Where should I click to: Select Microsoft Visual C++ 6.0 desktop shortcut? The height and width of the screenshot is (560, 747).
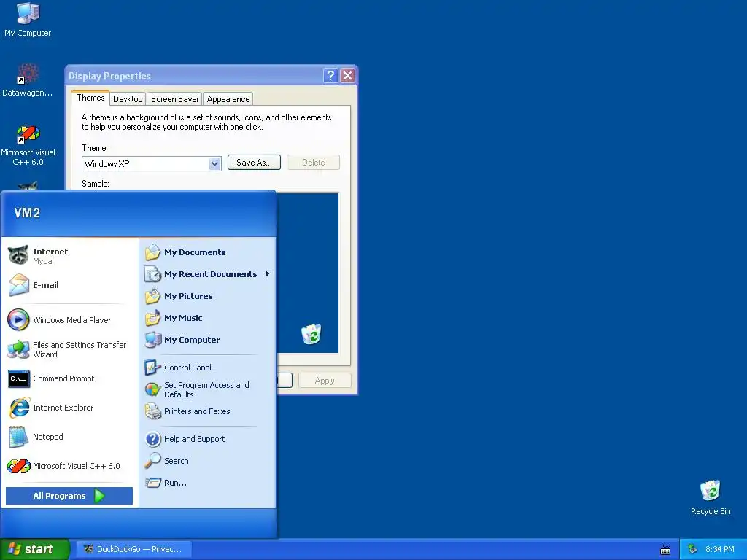pyautogui.click(x=28, y=145)
